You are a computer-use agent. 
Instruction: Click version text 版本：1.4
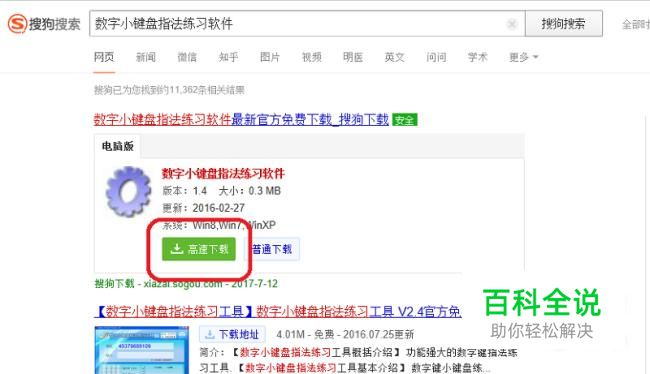tap(184, 191)
